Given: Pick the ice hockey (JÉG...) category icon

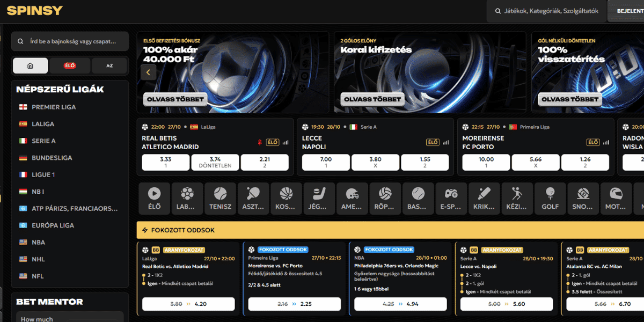Looking at the screenshot, I should coord(319,199).
